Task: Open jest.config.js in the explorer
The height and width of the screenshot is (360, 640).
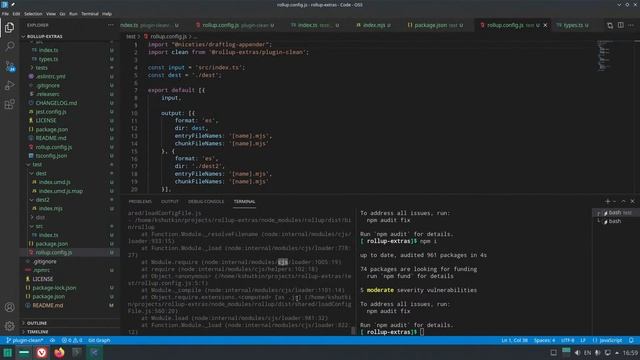Action: tap(51, 112)
